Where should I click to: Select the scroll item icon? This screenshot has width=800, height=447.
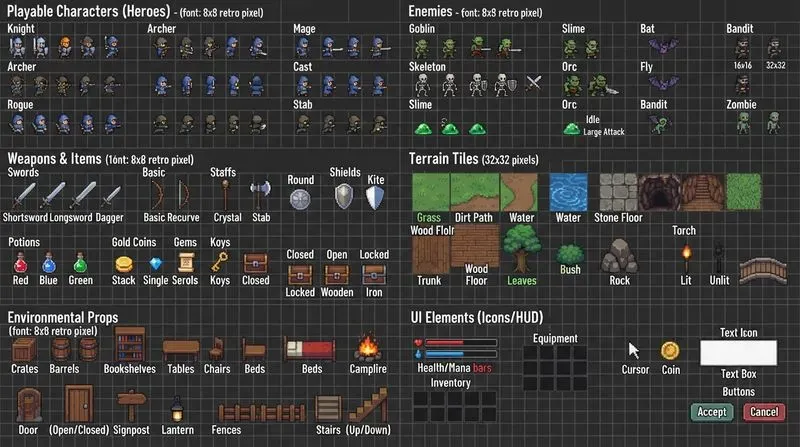(x=186, y=263)
